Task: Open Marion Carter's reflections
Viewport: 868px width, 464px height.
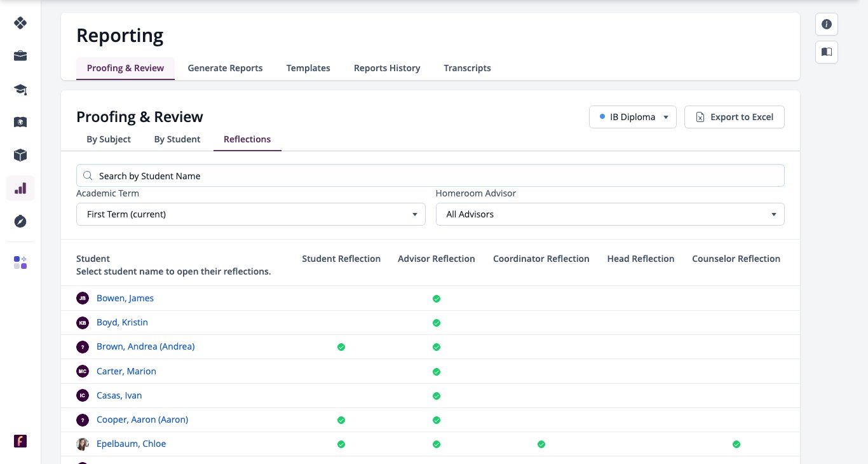Action: (x=126, y=371)
